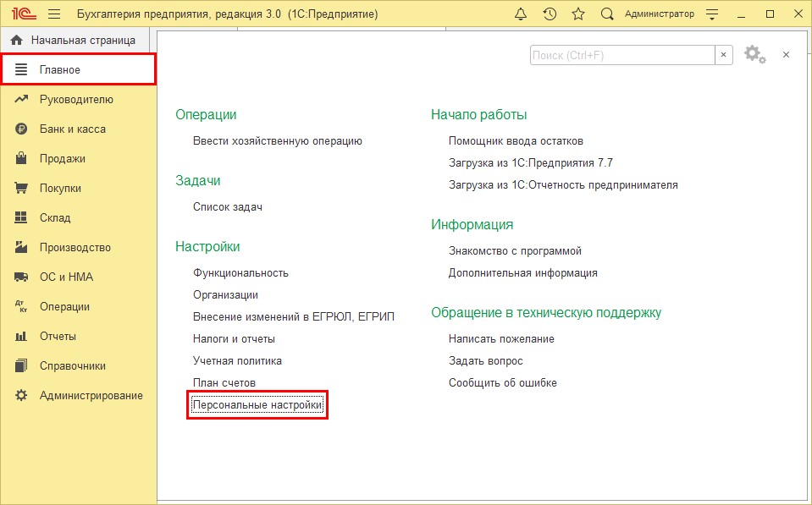Focus the Поиск (Ctrl+F) search field
Screen dimensions: 812x505
tap(622, 55)
